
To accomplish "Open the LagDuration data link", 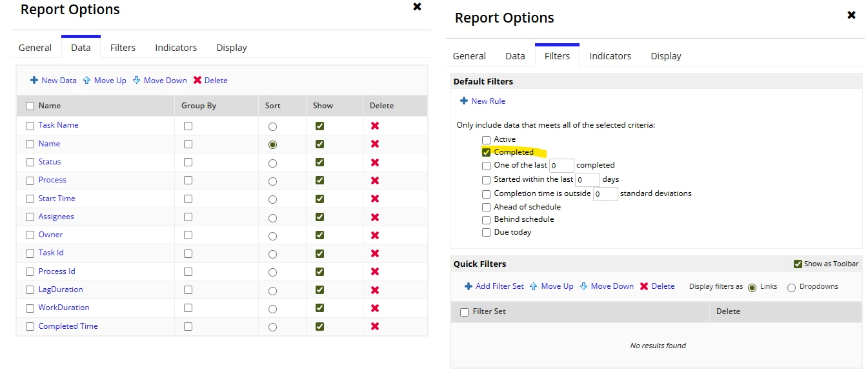I will click(x=61, y=289).
